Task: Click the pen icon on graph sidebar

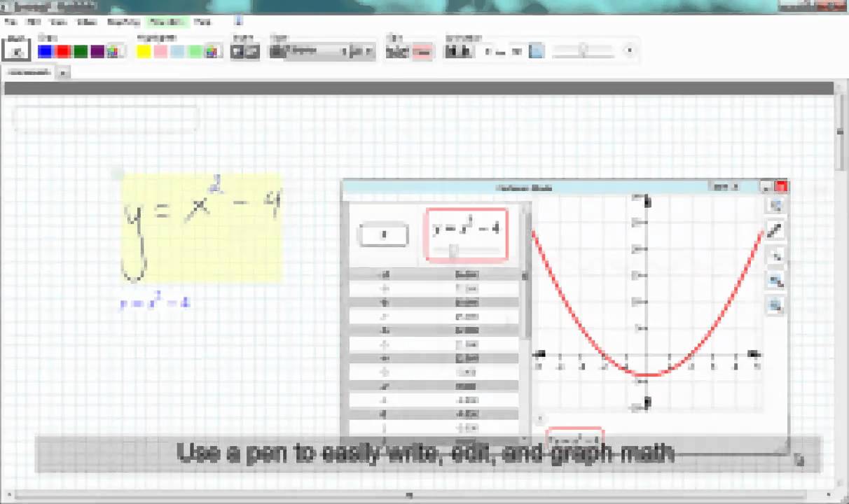Action: pyautogui.click(x=775, y=231)
